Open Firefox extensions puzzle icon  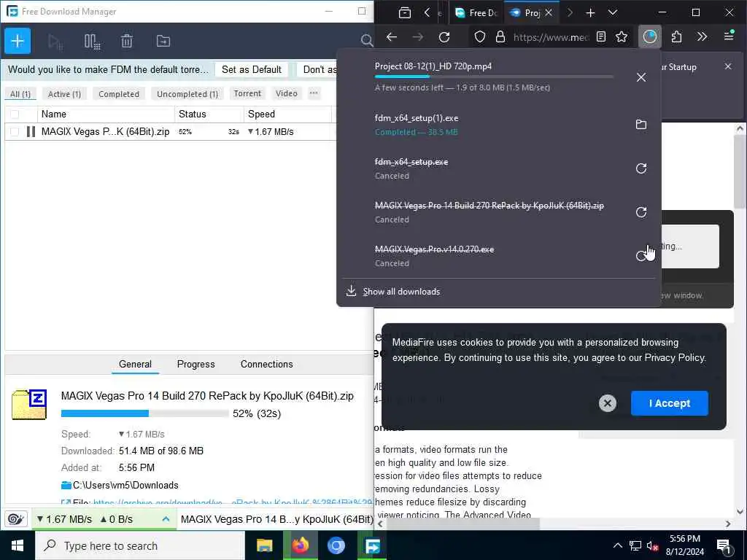tap(676, 37)
